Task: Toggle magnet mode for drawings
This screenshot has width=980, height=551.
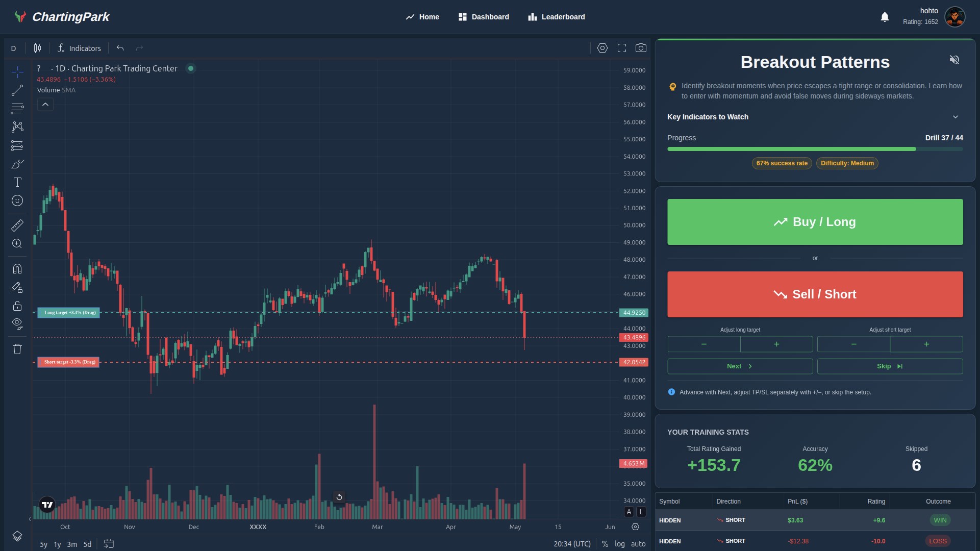Action: [x=17, y=269]
